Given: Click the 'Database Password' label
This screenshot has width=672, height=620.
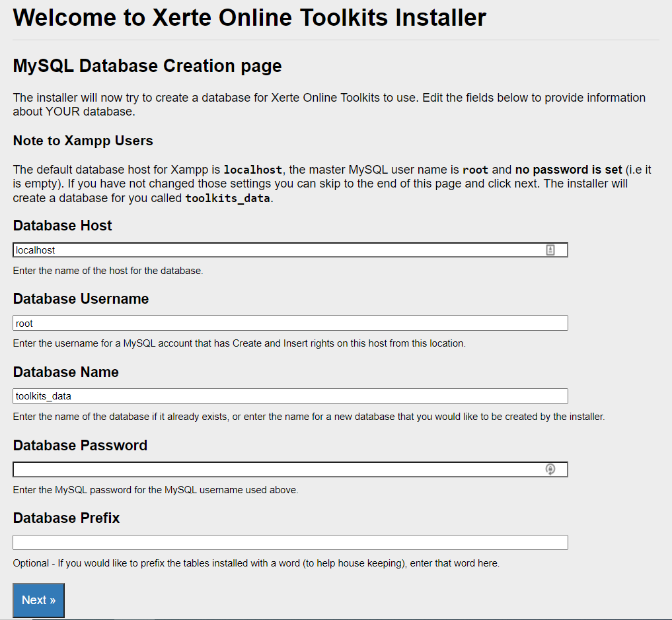Looking at the screenshot, I should [80, 445].
